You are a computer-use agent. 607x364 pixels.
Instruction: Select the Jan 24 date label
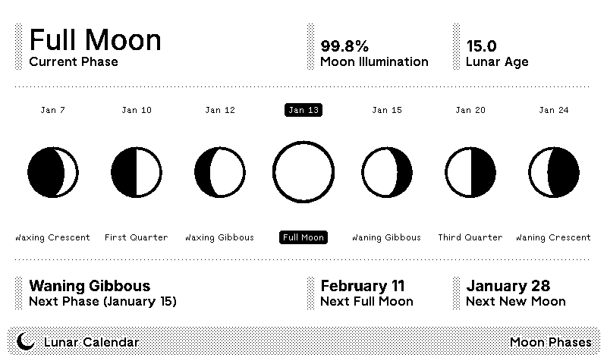tap(554, 110)
